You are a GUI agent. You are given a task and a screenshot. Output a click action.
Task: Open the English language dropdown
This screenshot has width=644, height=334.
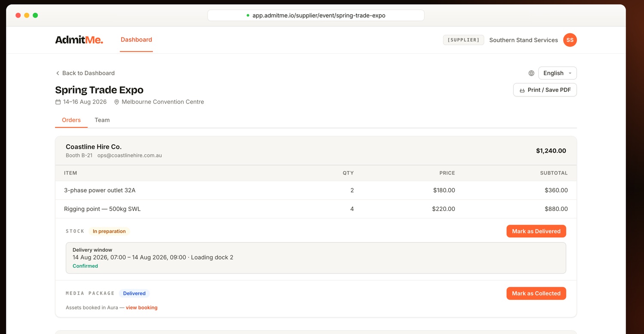(557, 73)
